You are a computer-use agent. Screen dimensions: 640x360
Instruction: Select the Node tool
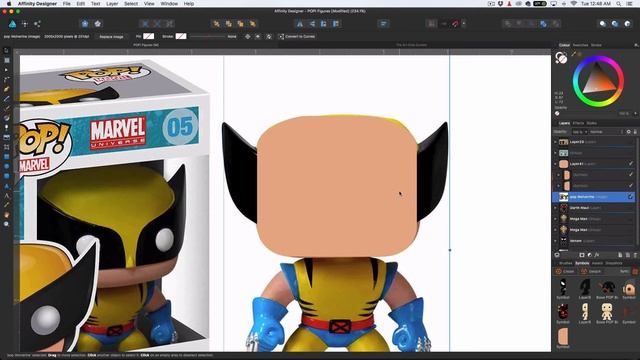coord(7,70)
